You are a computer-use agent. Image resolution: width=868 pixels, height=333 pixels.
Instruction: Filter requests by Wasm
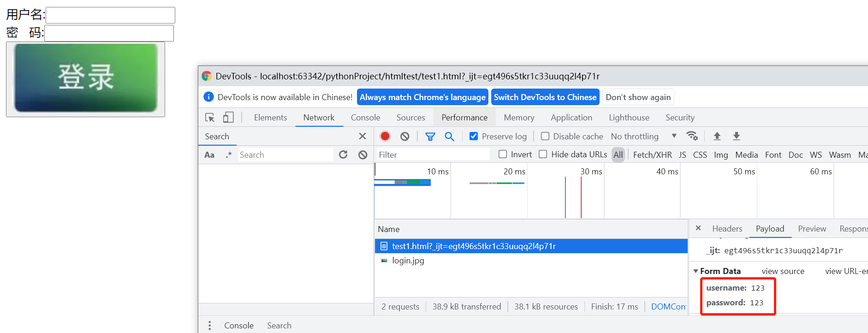(x=840, y=155)
